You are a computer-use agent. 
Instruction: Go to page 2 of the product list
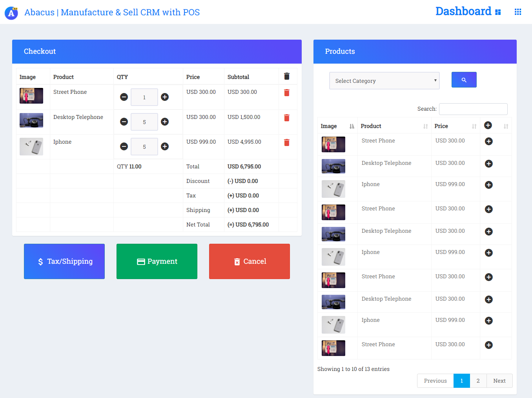tap(478, 380)
